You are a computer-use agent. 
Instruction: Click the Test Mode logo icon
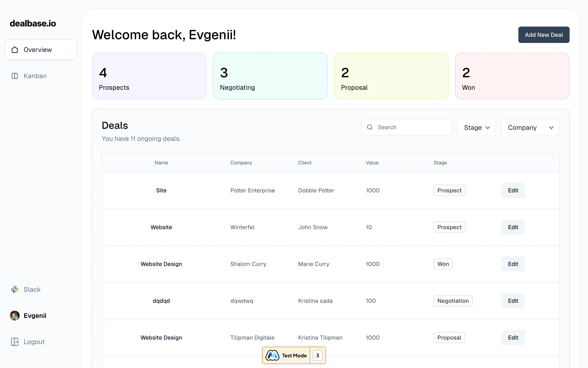pyautogui.click(x=272, y=355)
